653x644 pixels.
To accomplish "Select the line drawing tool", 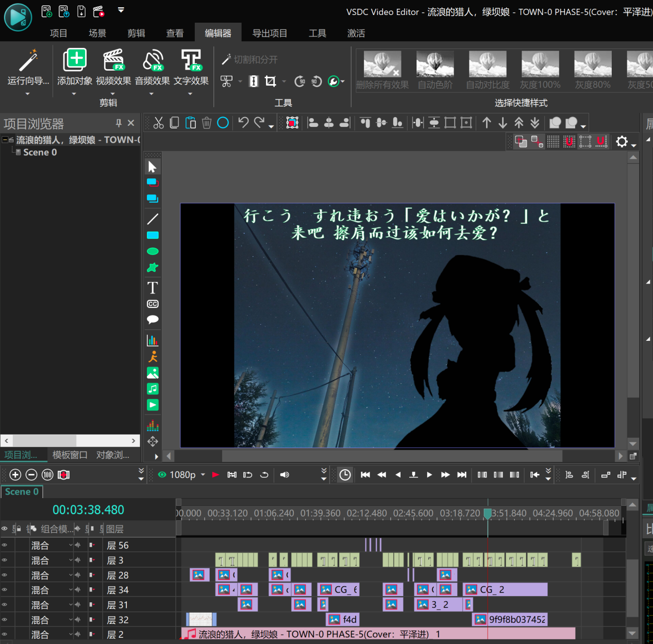I will (x=153, y=219).
